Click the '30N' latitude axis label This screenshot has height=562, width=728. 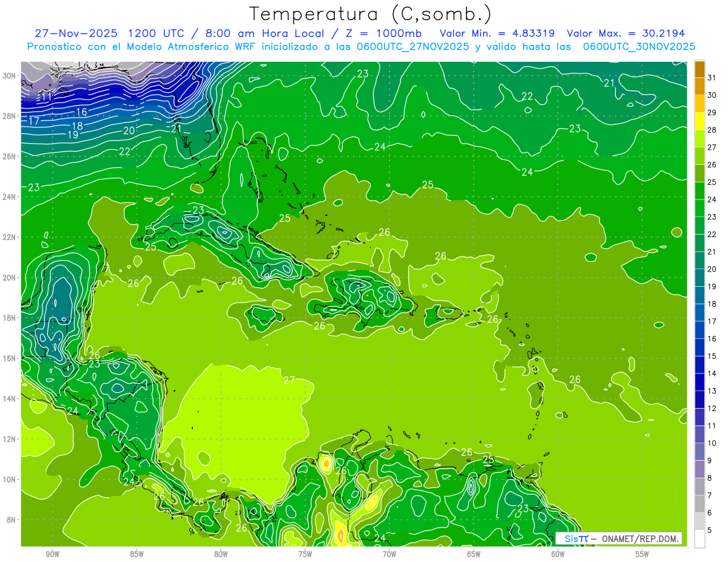pyautogui.click(x=10, y=76)
